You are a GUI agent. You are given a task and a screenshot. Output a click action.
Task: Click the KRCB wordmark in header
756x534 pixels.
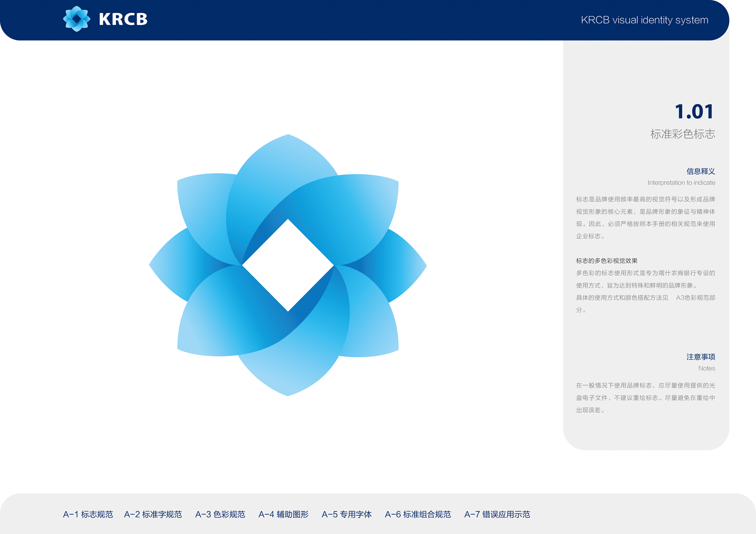coord(123,19)
